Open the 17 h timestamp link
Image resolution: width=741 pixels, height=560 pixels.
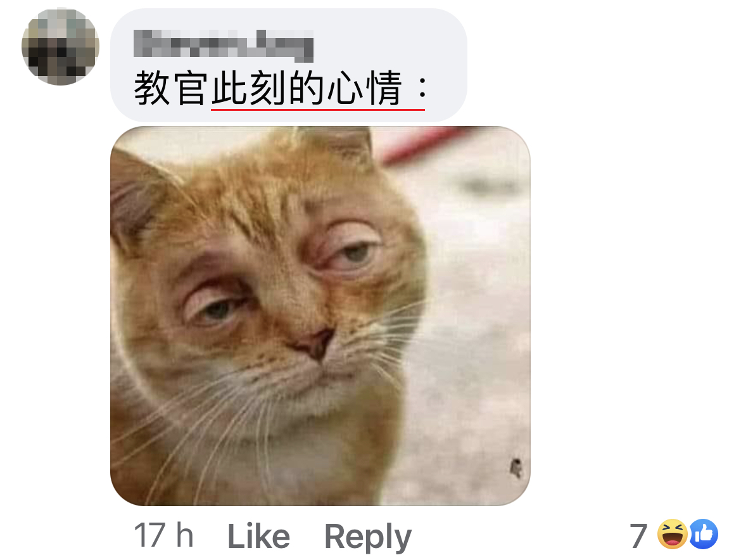coord(163,535)
